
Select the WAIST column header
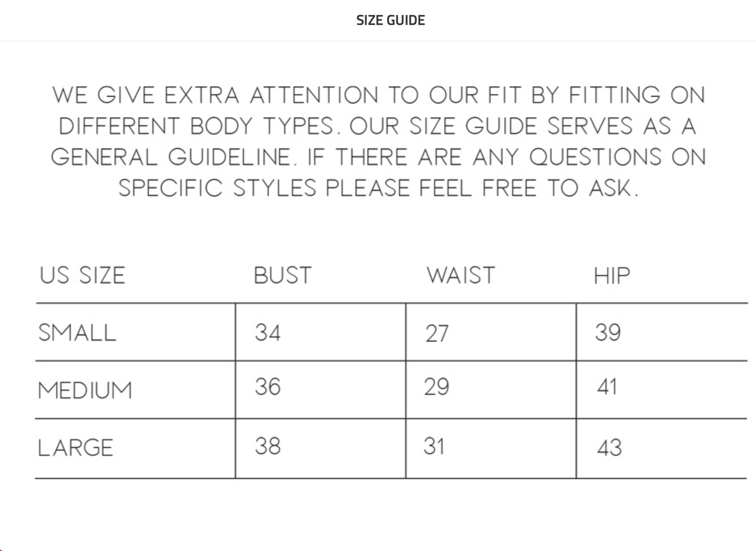(460, 275)
